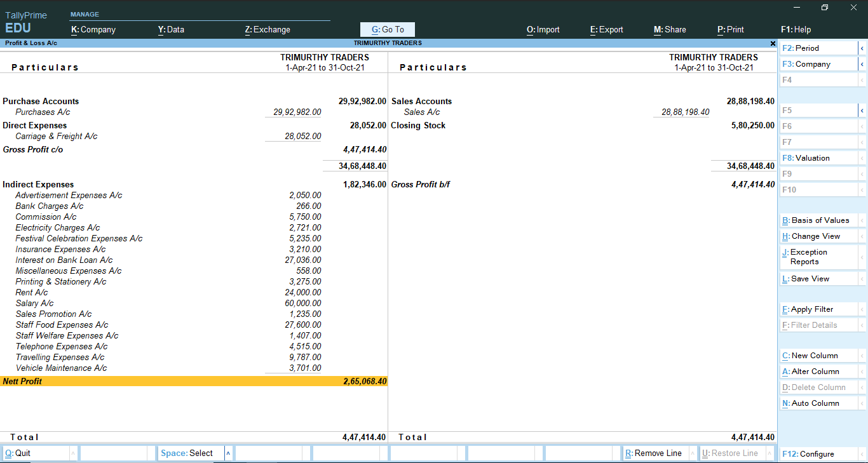This screenshot has height=463, width=868.
Task: Click N: Auto Column
Action: click(x=818, y=403)
